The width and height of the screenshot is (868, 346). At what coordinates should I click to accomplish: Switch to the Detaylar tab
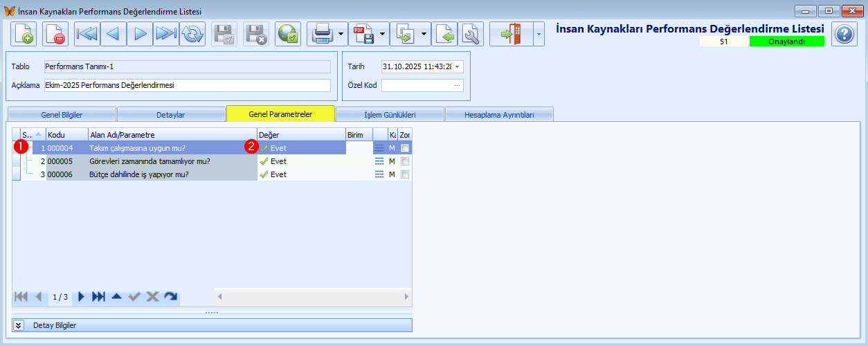pyautogui.click(x=170, y=115)
